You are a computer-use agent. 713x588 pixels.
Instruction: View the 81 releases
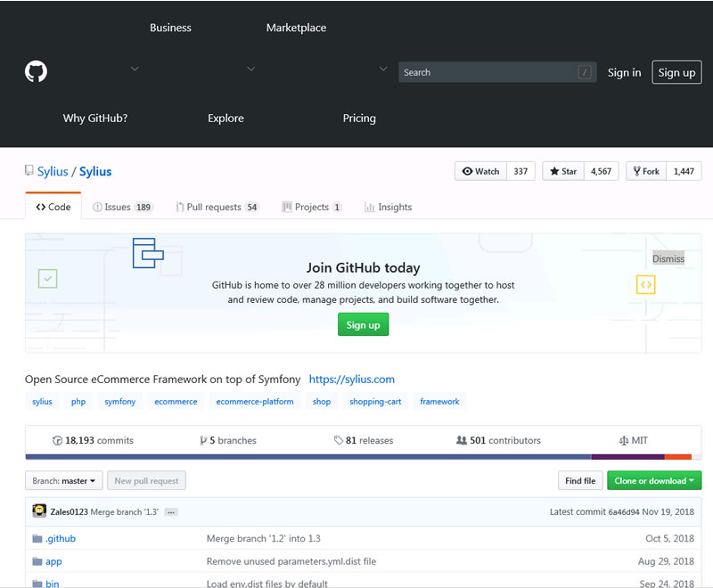(363, 439)
